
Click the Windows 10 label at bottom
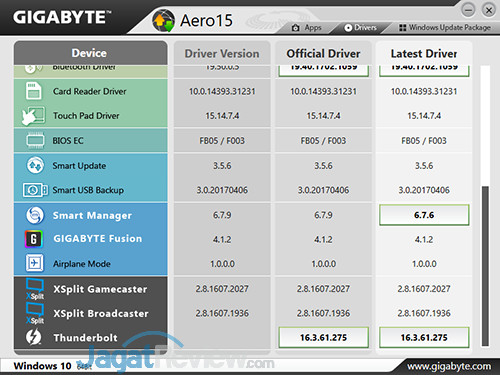click(42, 366)
